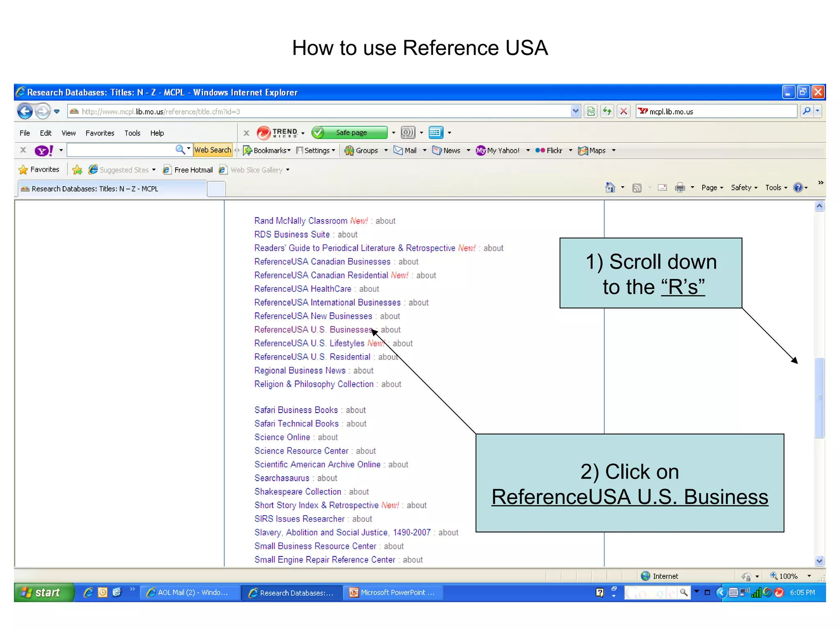Viewport: 840px width, 630px height.
Task: Open a new blank tab
Action: click(216, 189)
